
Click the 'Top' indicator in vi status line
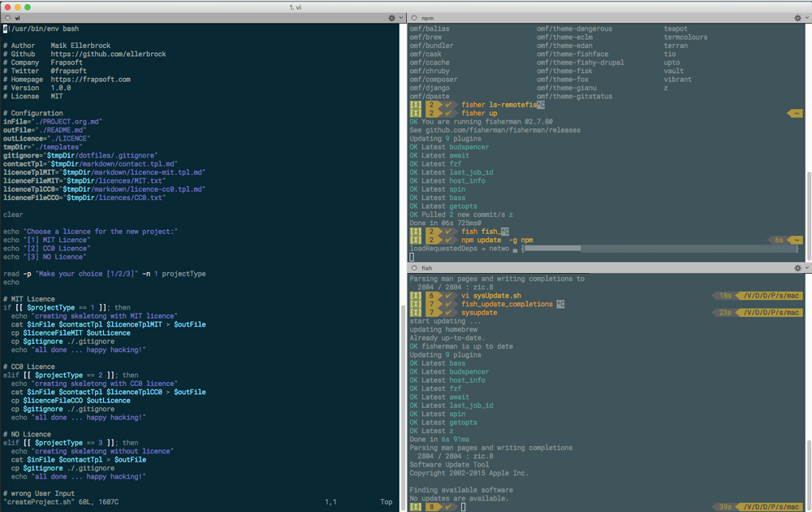pos(387,502)
